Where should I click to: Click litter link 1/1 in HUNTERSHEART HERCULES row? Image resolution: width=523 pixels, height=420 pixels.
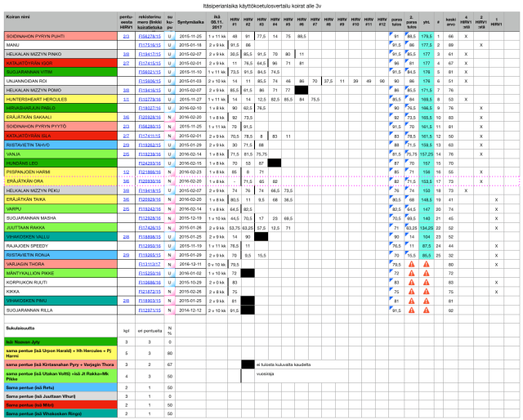point(126,98)
